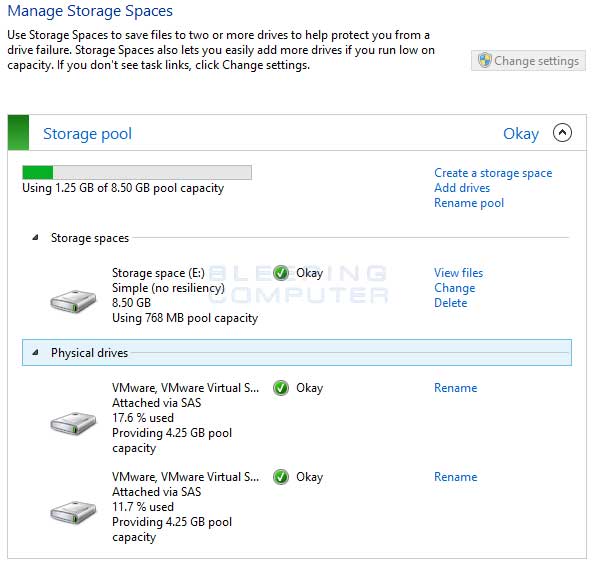Click the Storage space (E:) drive icon

73,301
